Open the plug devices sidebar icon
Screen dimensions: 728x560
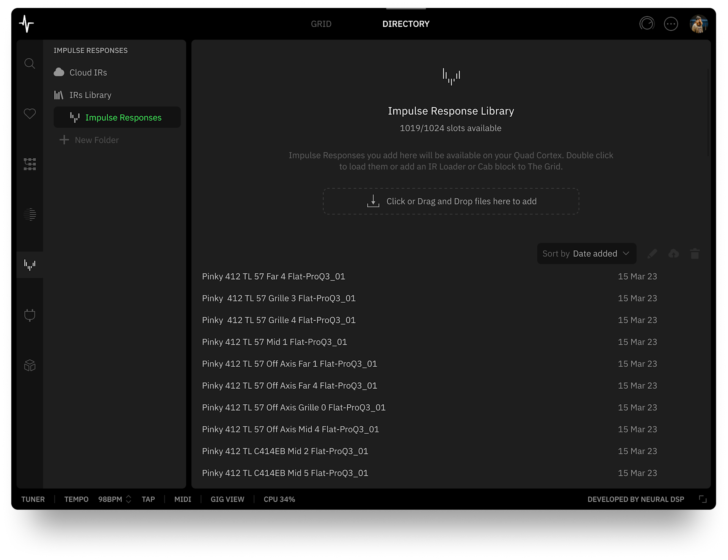[x=30, y=315]
